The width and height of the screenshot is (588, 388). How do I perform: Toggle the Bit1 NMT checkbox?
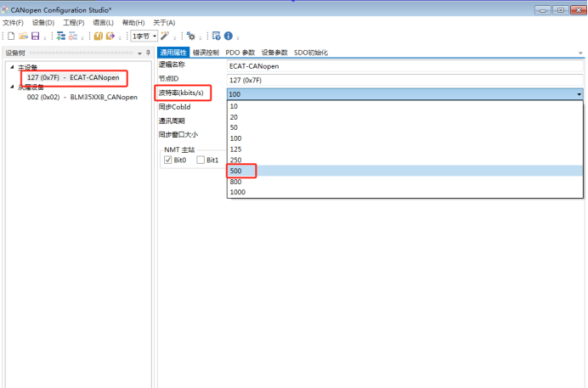point(201,160)
